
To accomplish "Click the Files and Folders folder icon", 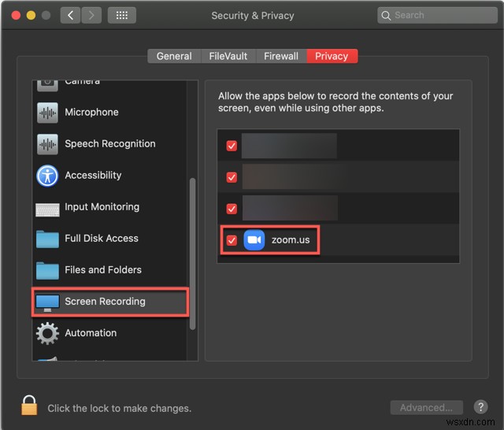I will (47, 271).
